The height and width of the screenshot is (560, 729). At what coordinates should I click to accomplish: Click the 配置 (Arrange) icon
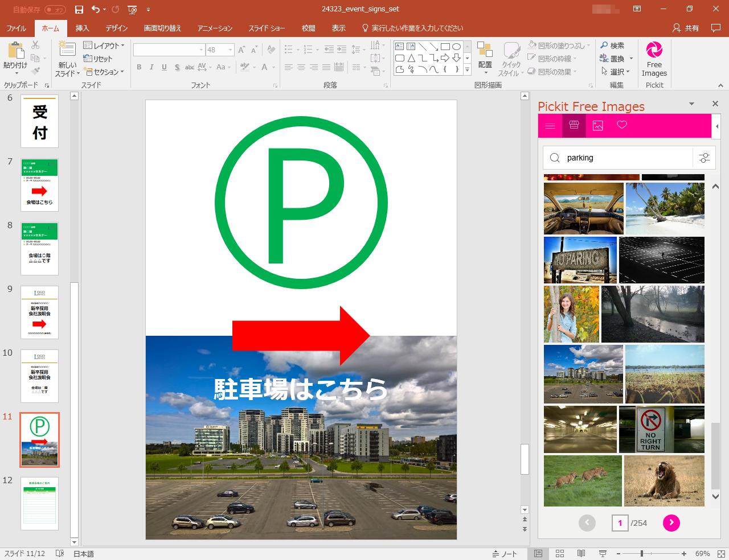[485, 57]
